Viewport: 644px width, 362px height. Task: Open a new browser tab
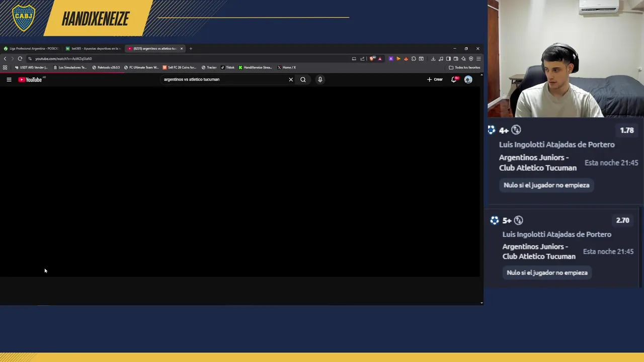coord(191,49)
